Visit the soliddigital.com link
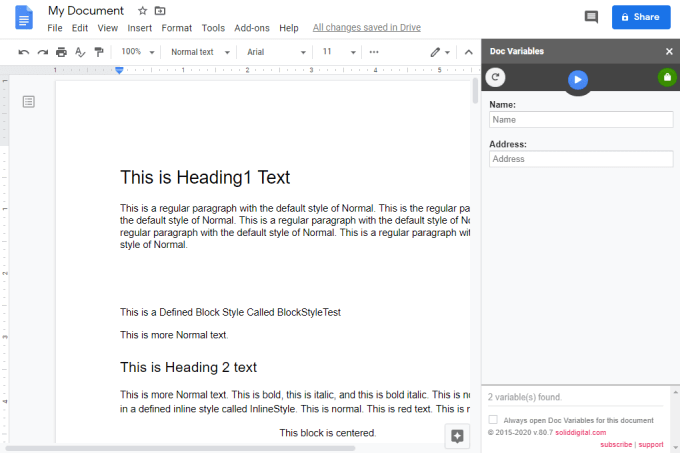The height and width of the screenshot is (453, 680). pyautogui.click(x=581, y=433)
